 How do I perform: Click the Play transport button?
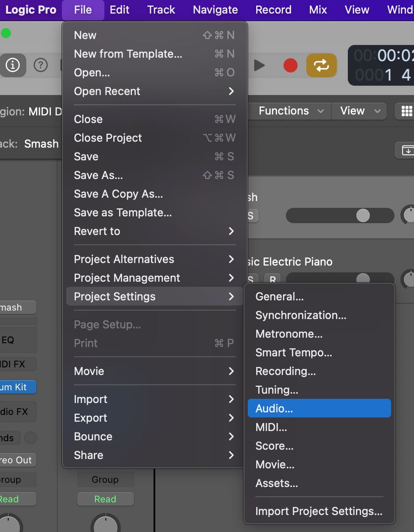259,65
